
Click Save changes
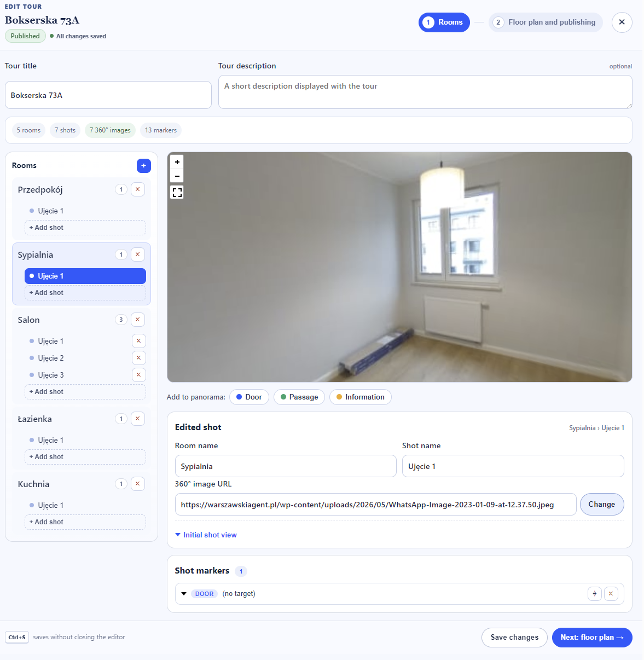[x=514, y=638]
